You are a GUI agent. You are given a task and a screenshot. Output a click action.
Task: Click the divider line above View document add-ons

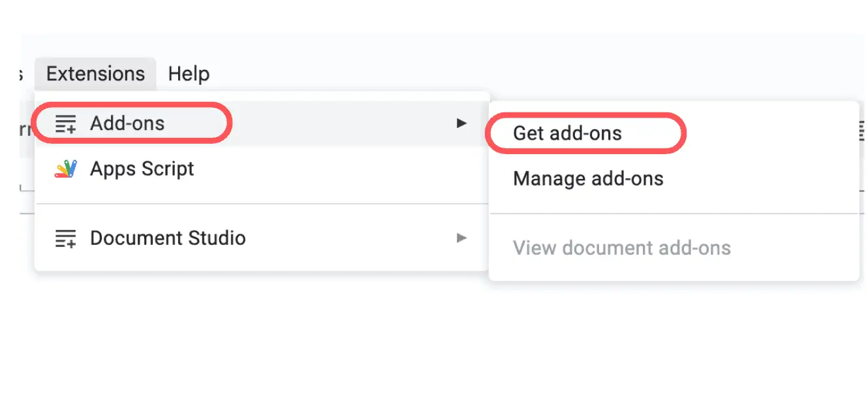pos(674,213)
